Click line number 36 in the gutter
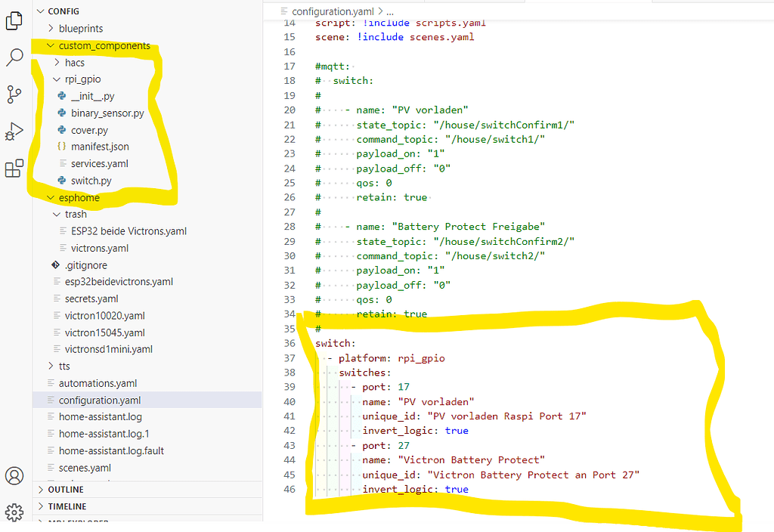Viewport: 774px width, 532px height. (289, 343)
